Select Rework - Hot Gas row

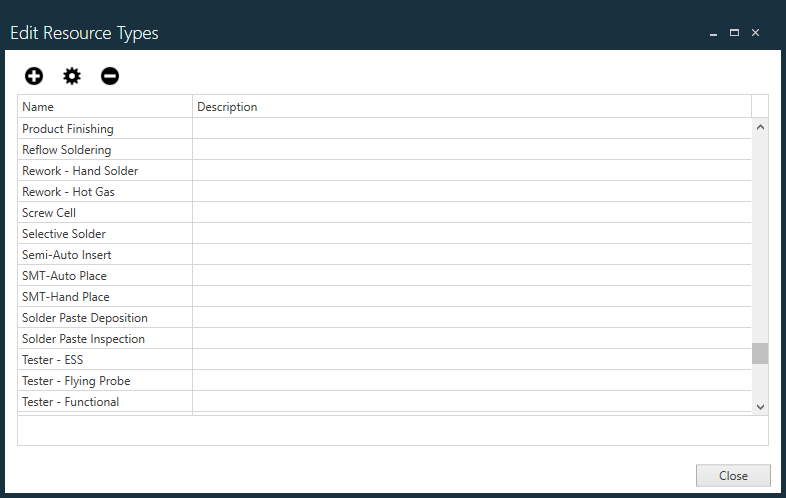pos(69,192)
